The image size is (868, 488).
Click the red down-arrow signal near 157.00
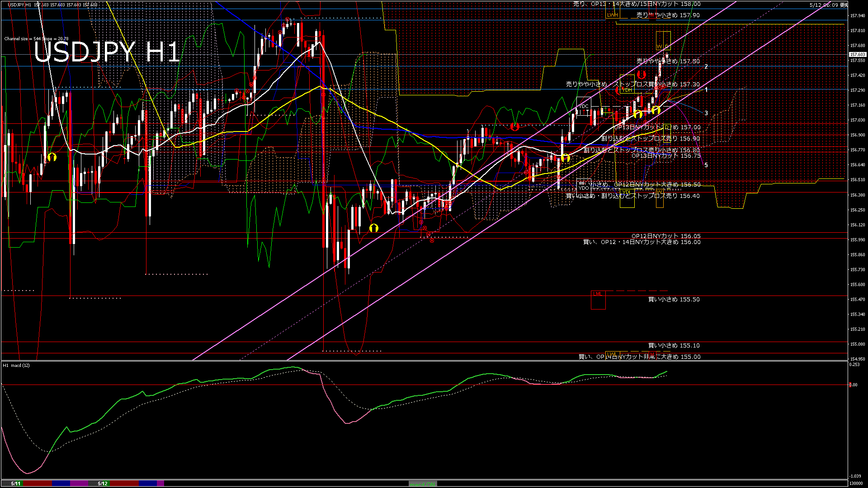(514, 127)
